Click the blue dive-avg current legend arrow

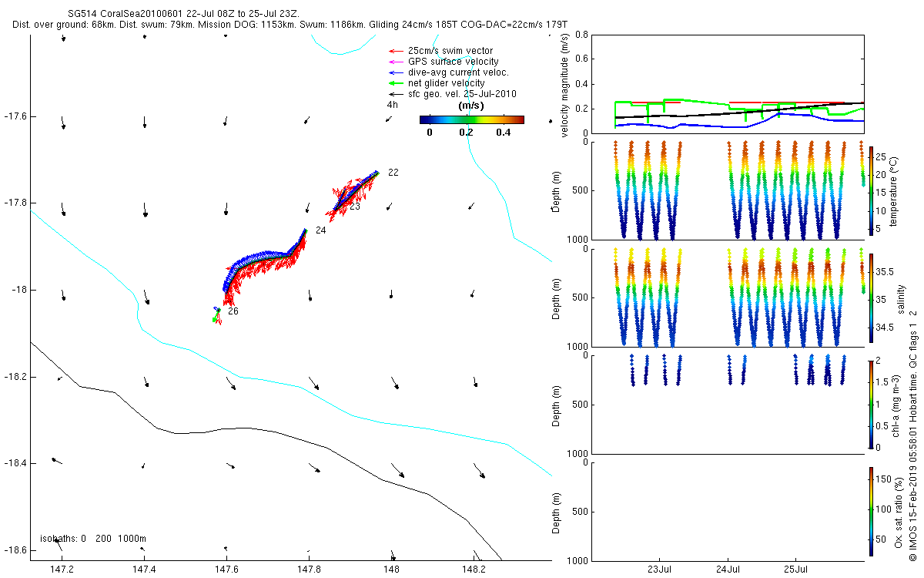pyautogui.click(x=397, y=72)
